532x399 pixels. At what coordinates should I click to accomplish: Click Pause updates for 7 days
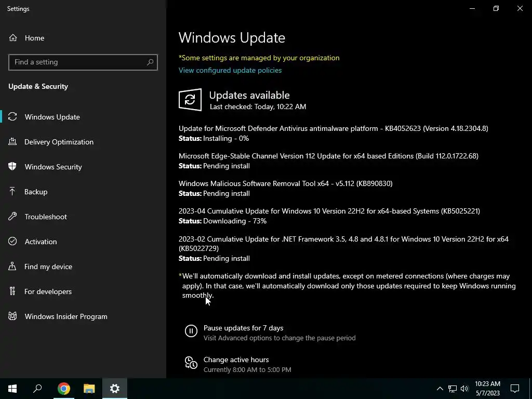coord(243,328)
